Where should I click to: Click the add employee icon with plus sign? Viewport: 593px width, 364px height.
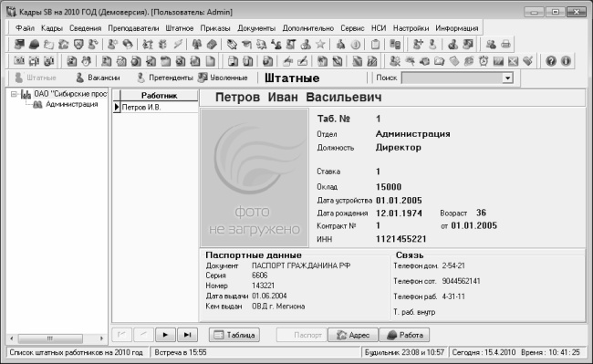click(418, 44)
